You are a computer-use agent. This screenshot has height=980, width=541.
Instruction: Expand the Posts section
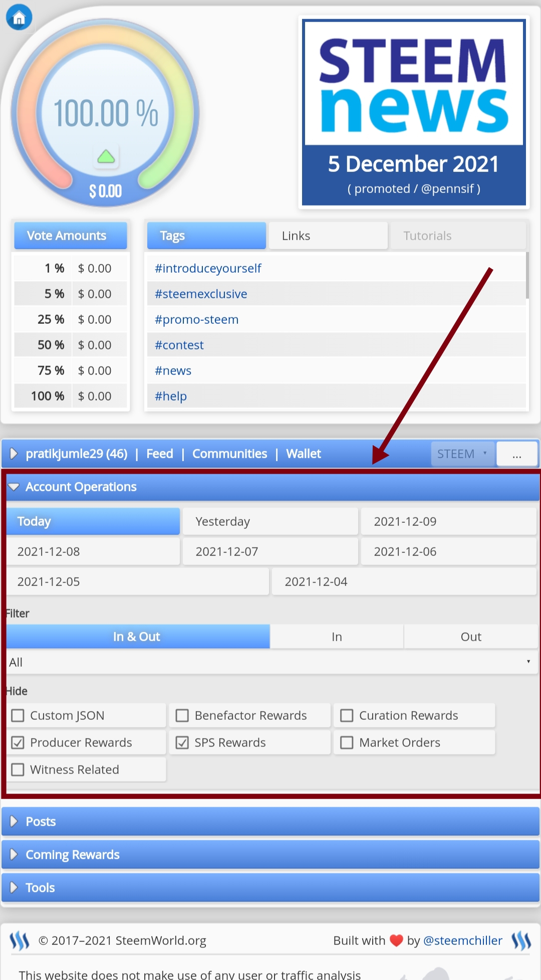tap(270, 822)
